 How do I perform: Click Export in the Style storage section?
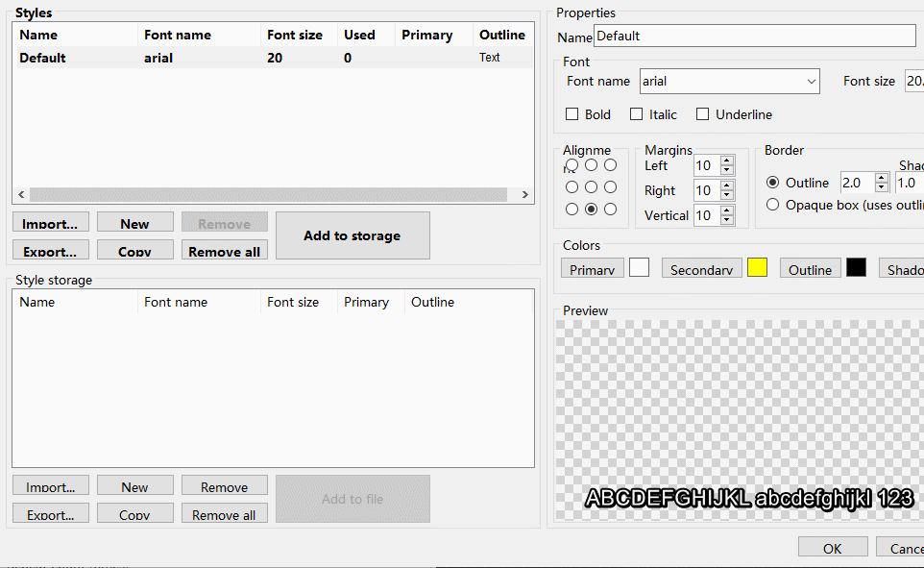[50, 513]
